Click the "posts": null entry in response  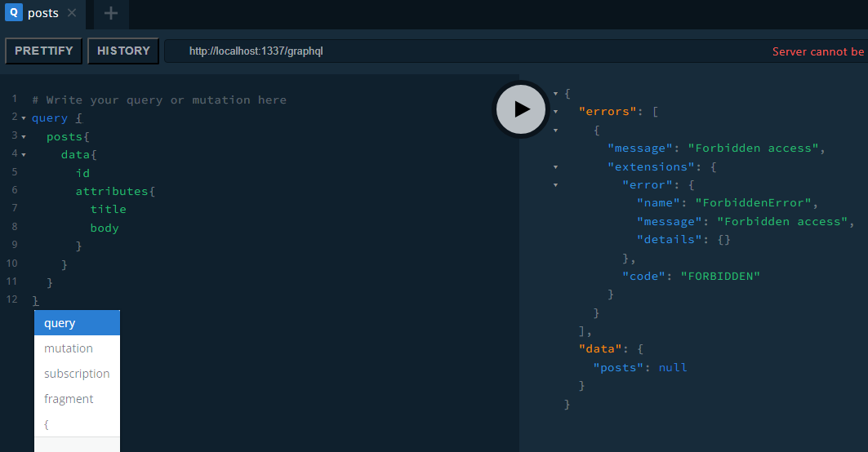coord(640,368)
